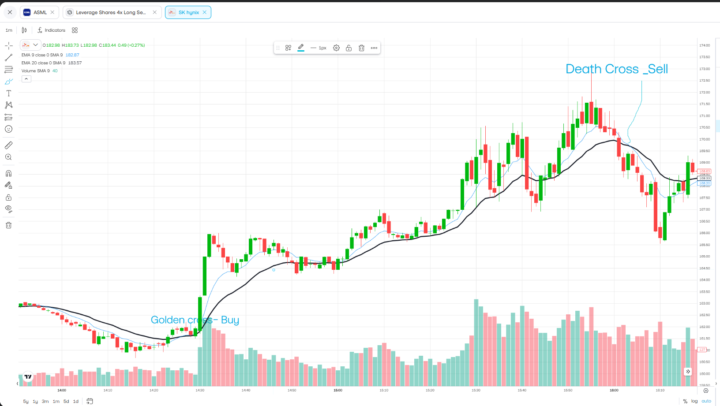The height and width of the screenshot is (406, 720).
Task: Expand the symbol dropdown chevron
Action: [35, 45]
